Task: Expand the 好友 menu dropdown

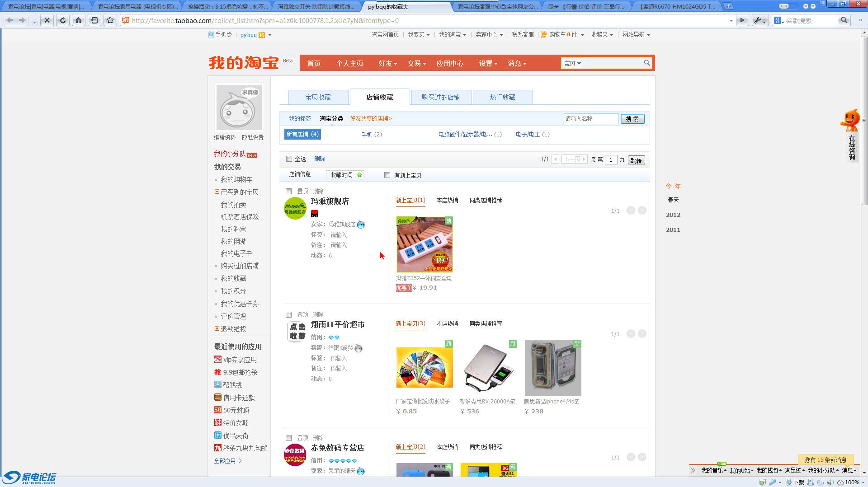Action: pyautogui.click(x=388, y=63)
